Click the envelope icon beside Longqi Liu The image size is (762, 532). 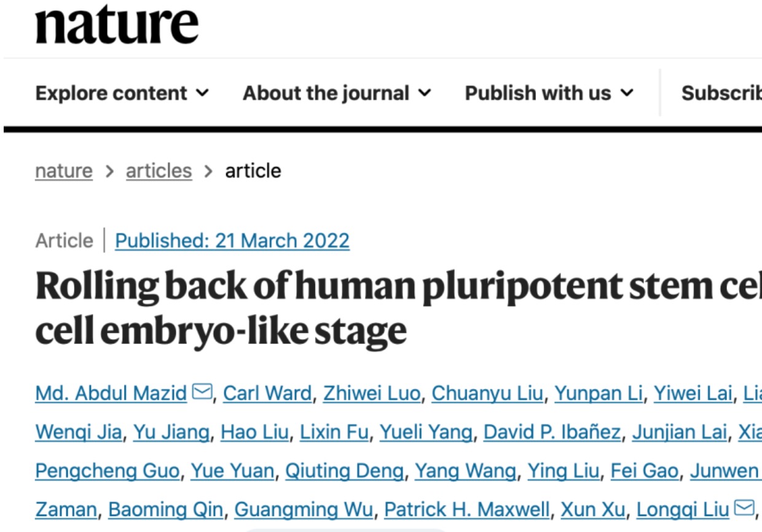(744, 508)
